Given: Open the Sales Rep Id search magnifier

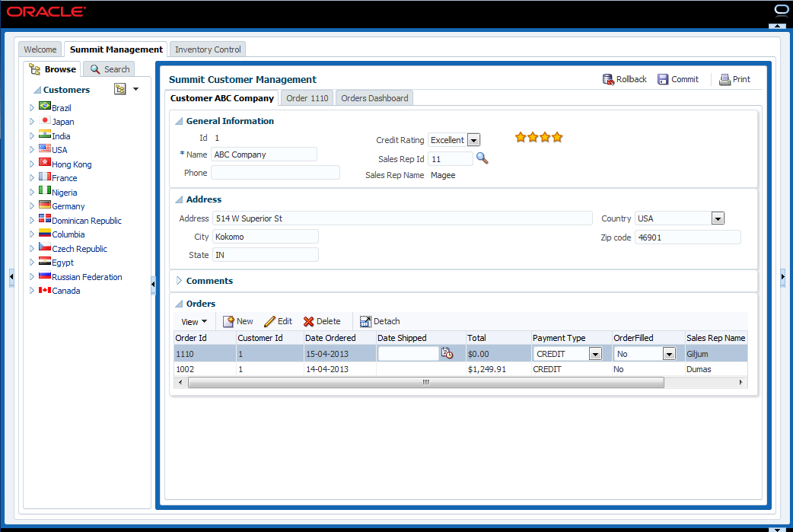Looking at the screenshot, I should tap(482, 158).
